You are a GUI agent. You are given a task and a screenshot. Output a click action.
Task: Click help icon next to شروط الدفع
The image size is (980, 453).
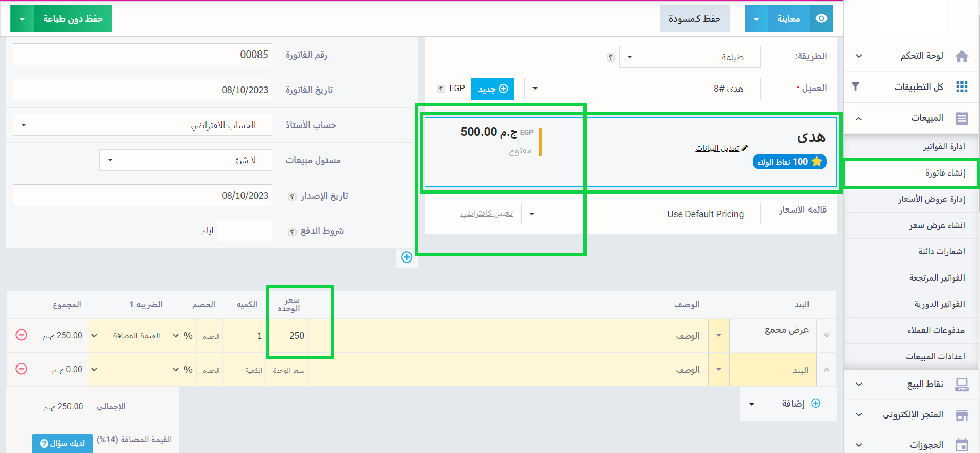click(x=292, y=232)
